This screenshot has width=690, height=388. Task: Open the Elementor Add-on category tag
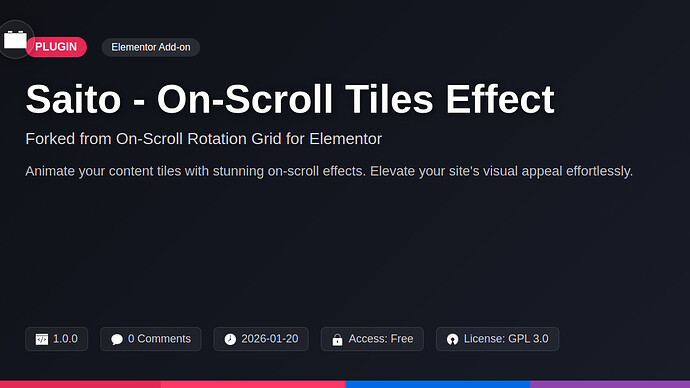pyautogui.click(x=150, y=47)
